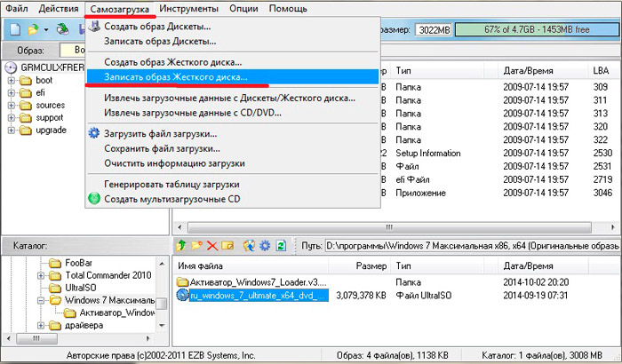Choose Генерировать таблицу загрузки entry
The height and width of the screenshot is (364, 622).
tap(233, 185)
